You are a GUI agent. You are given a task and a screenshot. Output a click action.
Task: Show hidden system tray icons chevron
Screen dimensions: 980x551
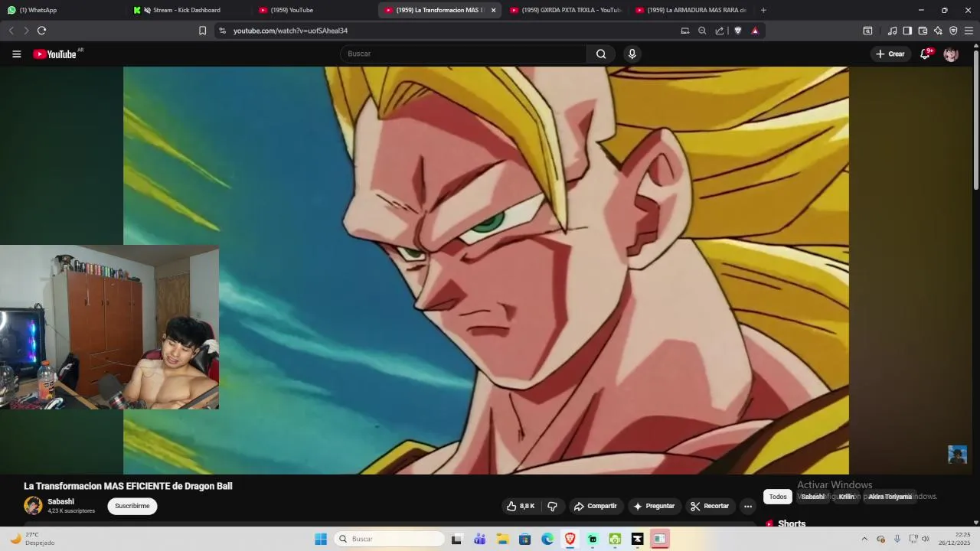pos(864,539)
